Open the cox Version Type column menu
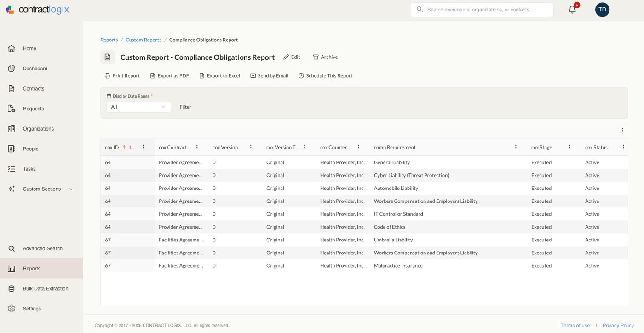 [x=305, y=147]
